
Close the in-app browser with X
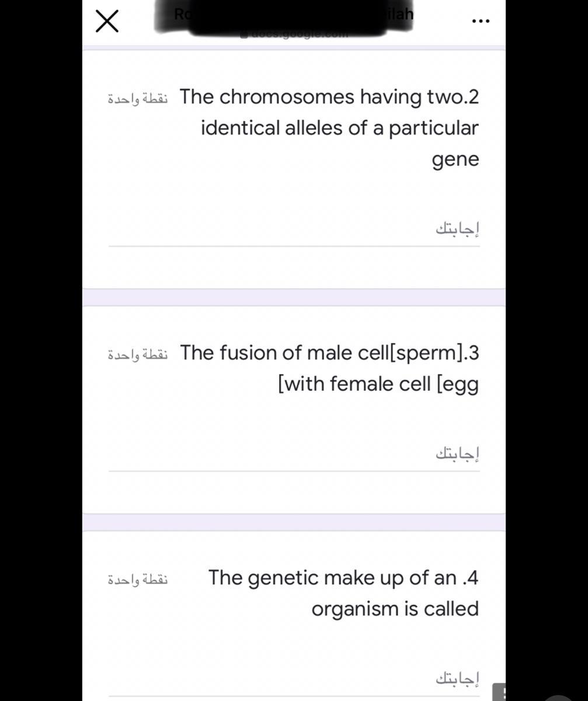(107, 21)
